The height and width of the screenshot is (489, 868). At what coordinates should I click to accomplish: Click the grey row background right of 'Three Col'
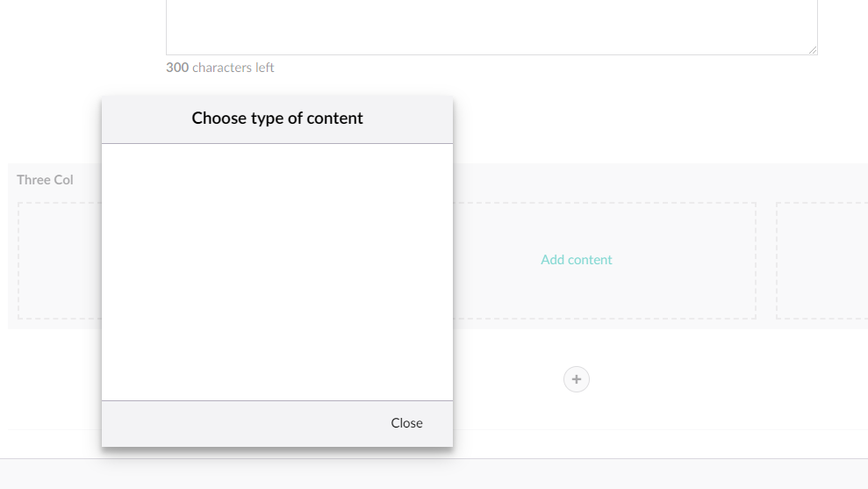[658, 182]
